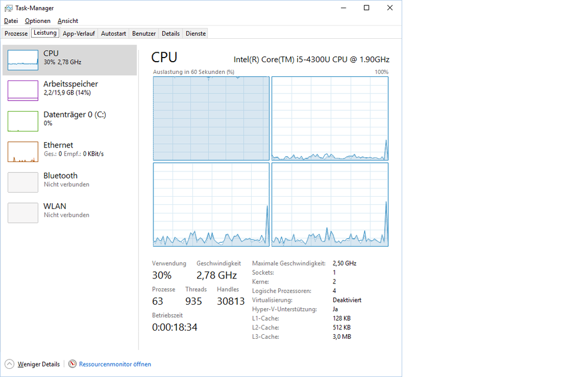Click the Task-Manager title bar icon
This screenshot has height=377, width=588.
8,8
